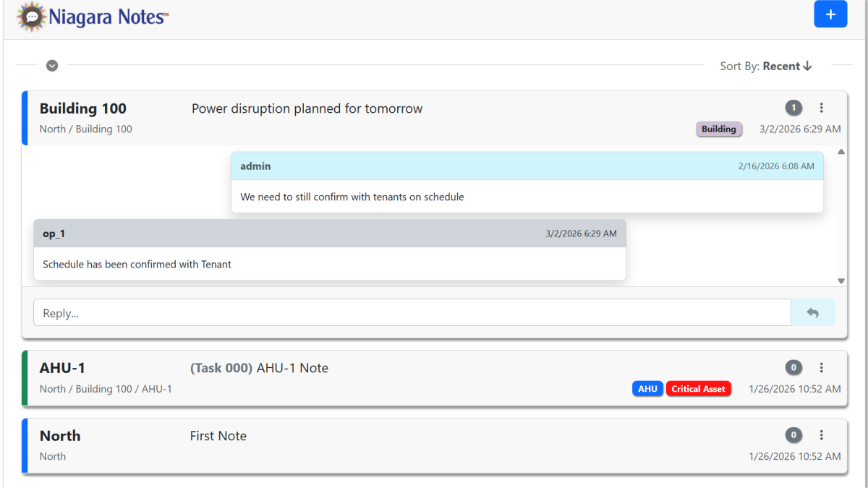Click the zero reply badge on AHU-1 note
The height and width of the screenshot is (488, 868).
793,367
